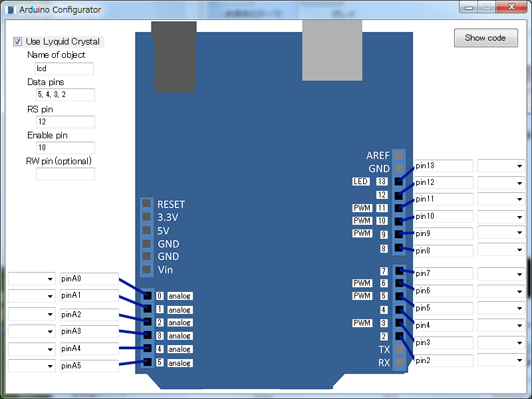Edit the pinA1 name field

(89, 295)
